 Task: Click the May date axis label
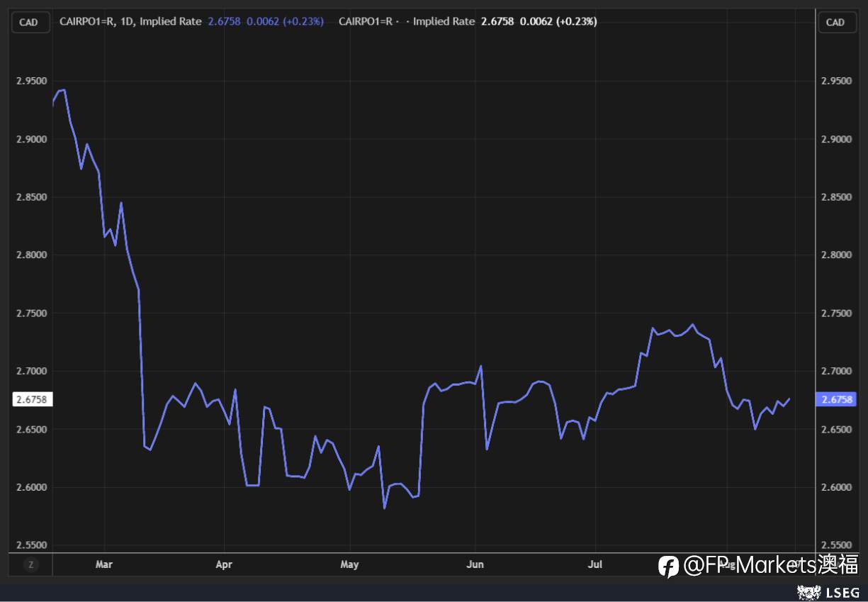point(350,564)
